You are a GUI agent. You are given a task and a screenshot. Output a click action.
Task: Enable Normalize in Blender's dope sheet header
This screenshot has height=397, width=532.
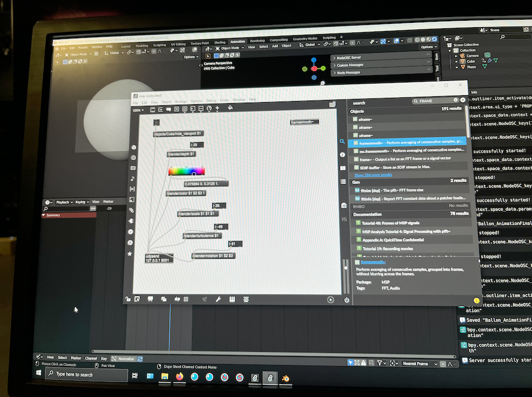[x=124, y=358]
